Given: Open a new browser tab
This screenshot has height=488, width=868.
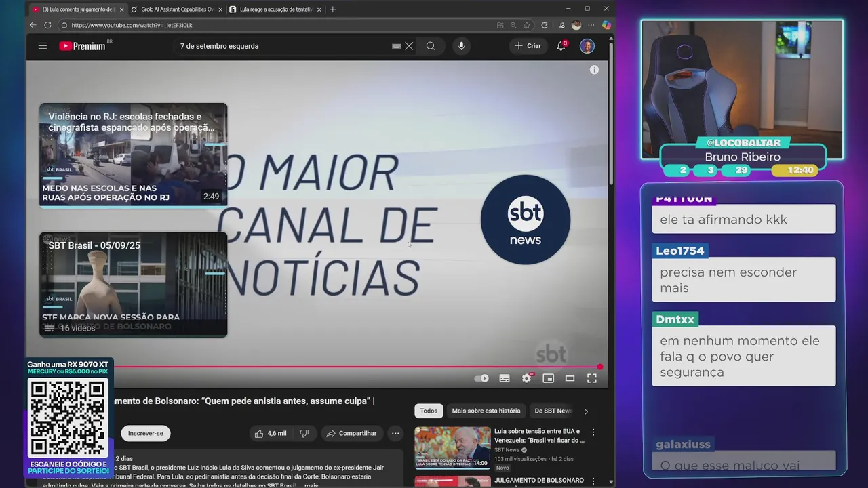Looking at the screenshot, I should point(332,9).
